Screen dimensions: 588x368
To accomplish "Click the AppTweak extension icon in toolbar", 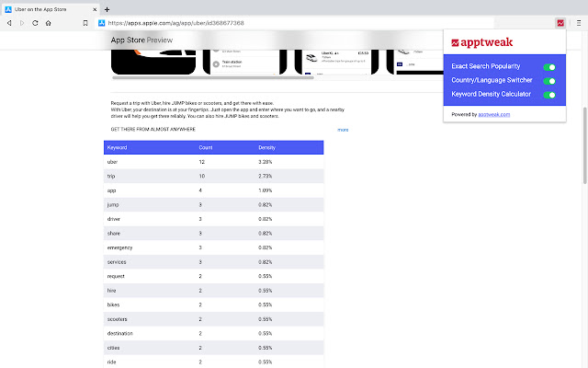I will (x=560, y=23).
